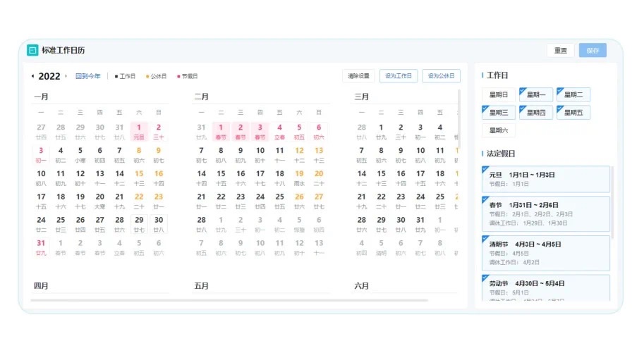Click the 五月 month heading

(x=201, y=286)
